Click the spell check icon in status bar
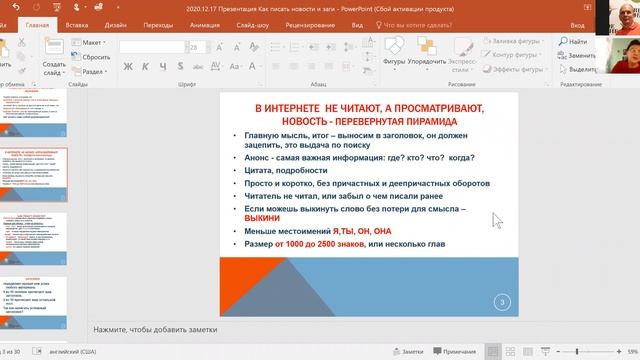Viewport: 640px width, 360px height. (x=37, y=351)
